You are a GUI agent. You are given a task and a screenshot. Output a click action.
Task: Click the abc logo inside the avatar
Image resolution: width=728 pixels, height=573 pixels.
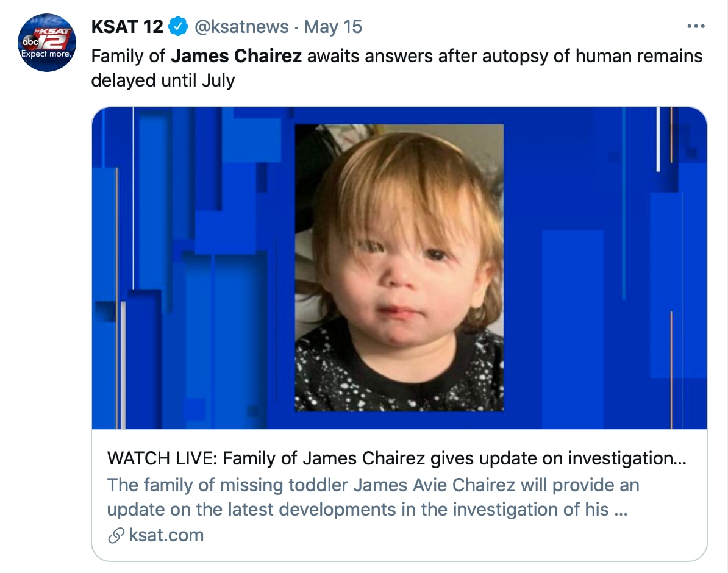pyautogui.click(x=30, y=41)
